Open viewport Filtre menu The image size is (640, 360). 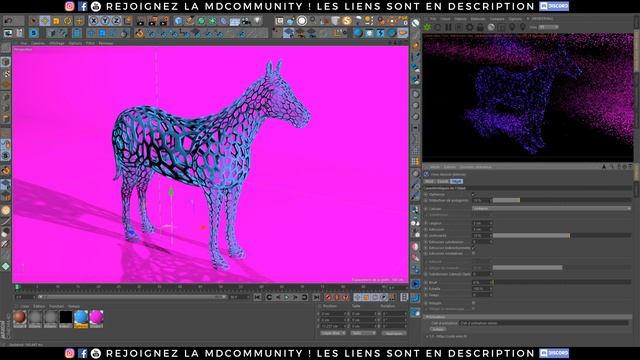point(90,43)
